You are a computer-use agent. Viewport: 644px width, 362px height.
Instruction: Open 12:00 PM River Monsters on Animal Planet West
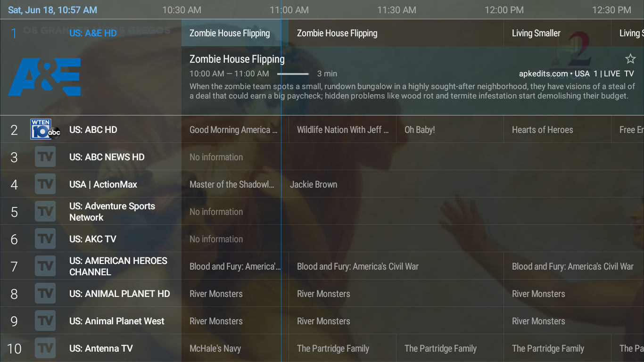coord(574,321)
